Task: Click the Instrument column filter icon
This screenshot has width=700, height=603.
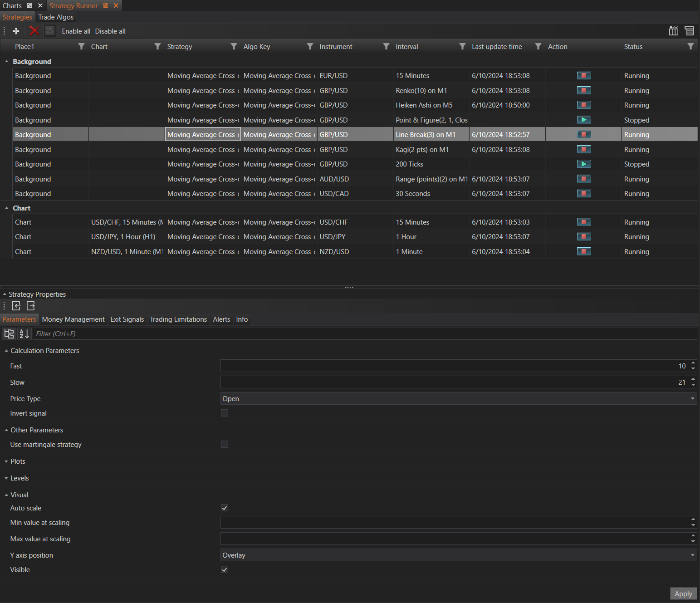Action: 386,47
